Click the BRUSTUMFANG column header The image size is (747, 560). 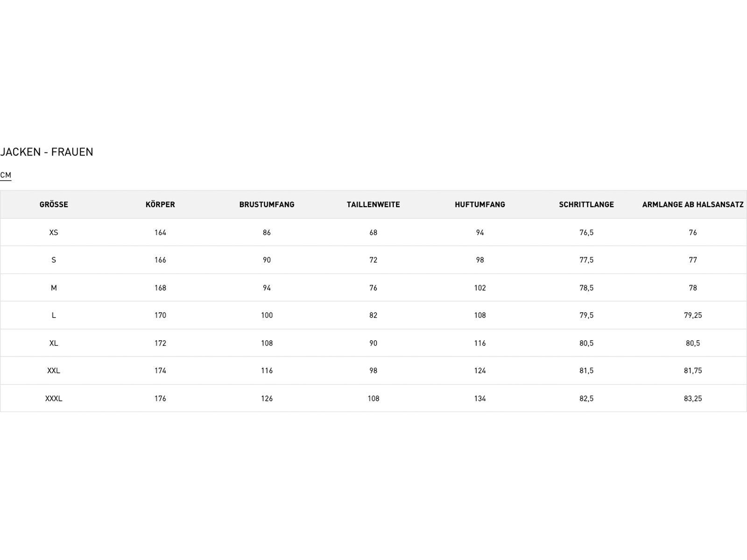(x=267, y=204)
